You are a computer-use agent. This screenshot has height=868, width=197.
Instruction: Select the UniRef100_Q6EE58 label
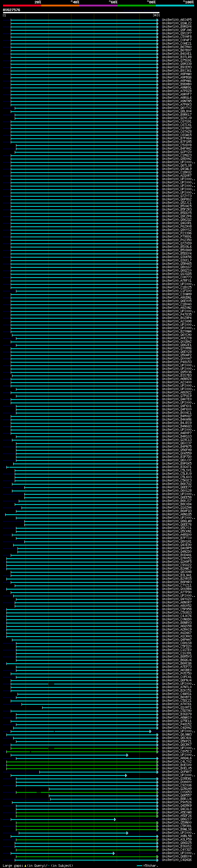[177, 497]
